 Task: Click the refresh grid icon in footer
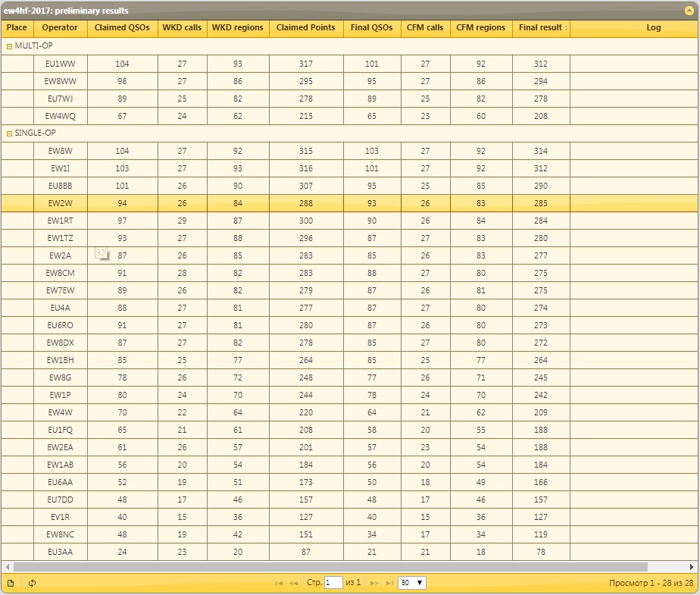click(32, 583)
